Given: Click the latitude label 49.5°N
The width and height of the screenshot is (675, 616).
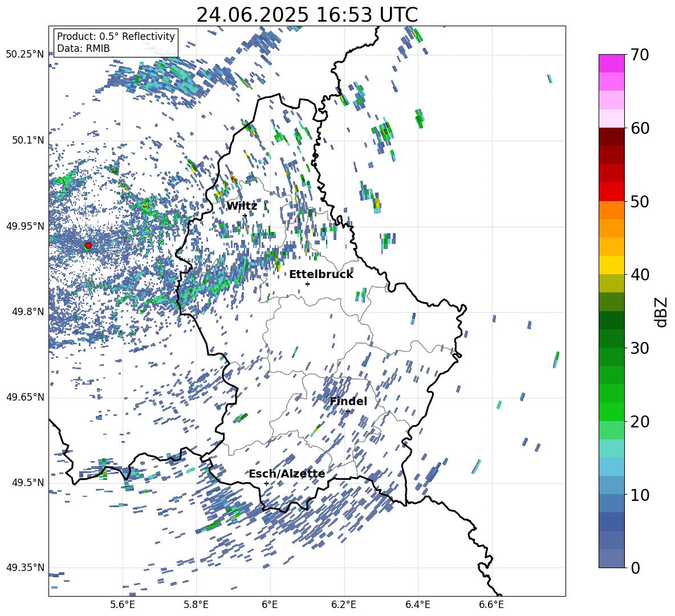Looking at the screenshot, I should coord(27,483).
